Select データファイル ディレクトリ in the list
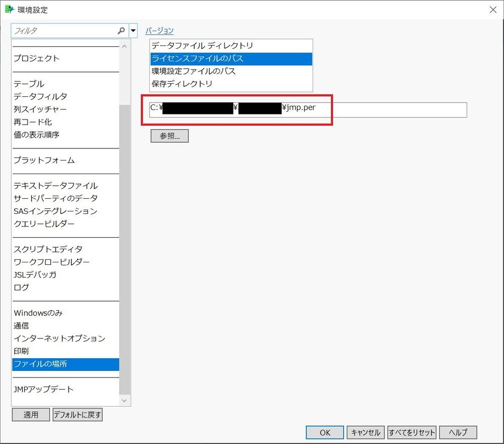Screen dimensions: 504x444 [x=231, y=45]
